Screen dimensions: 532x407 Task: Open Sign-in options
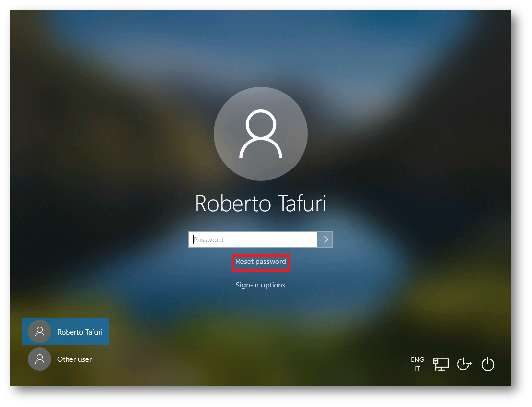click(x=260, y=285)
